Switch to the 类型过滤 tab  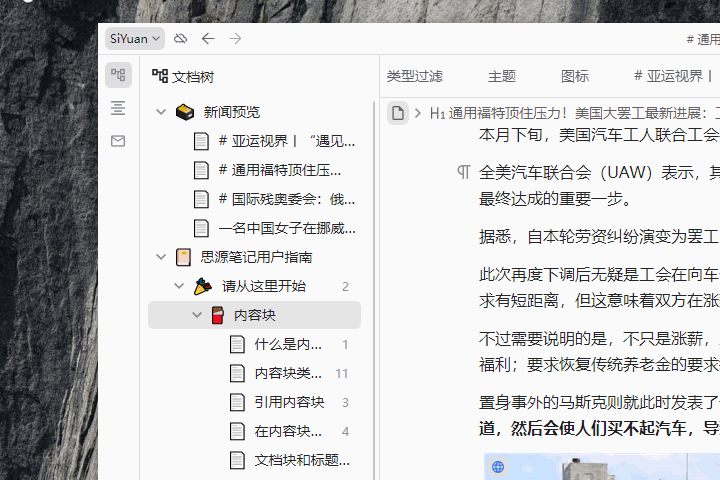click(x=415, y=76)
